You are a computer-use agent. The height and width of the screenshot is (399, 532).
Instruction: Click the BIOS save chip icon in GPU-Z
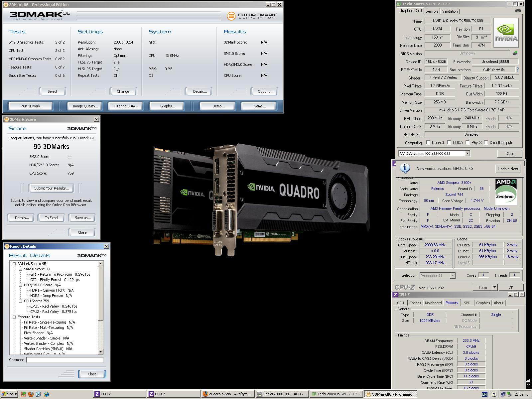click(515, 53)
